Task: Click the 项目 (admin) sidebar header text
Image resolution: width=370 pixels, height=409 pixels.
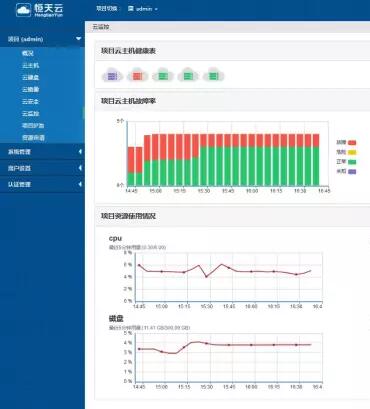Action: pos(25,39)
